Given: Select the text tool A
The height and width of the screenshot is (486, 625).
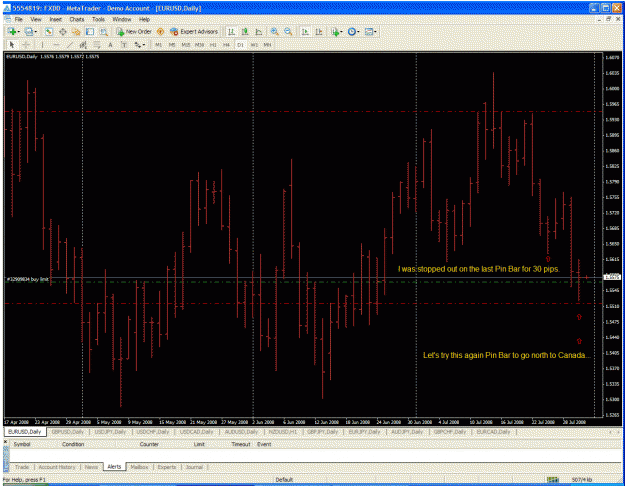Looking at the screenshot, I should pyautogui.click(x=110, y=45).
